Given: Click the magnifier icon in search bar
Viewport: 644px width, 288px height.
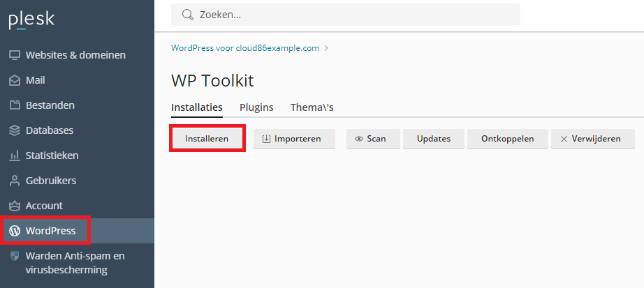Looking at the screenshot, I should coord(188,15).
